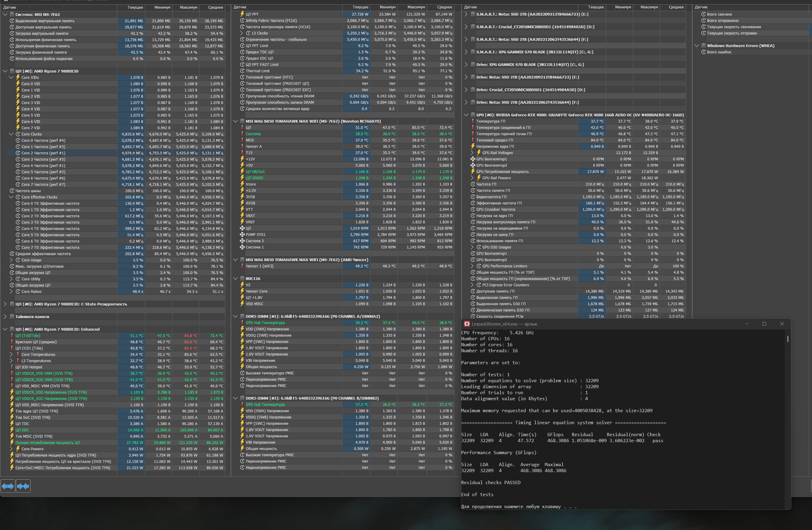
Task: Click the chip icon beside NUC126 group
Action: [x=242, y=279]
